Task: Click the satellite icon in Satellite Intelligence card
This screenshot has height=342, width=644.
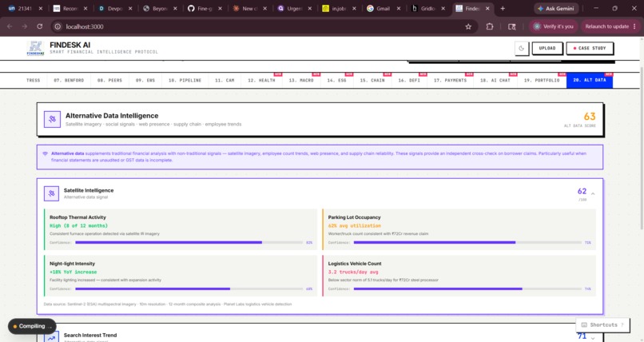Action: (x=51, y=193)
